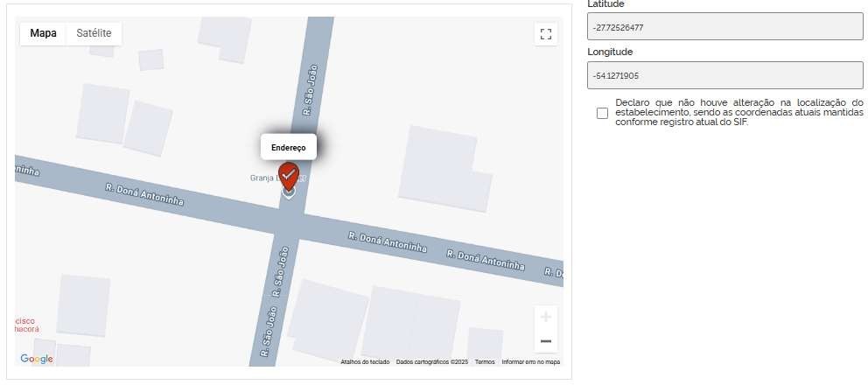Focus the Longitude input field
The image size is (868, 385).
[x=725, y=76]
